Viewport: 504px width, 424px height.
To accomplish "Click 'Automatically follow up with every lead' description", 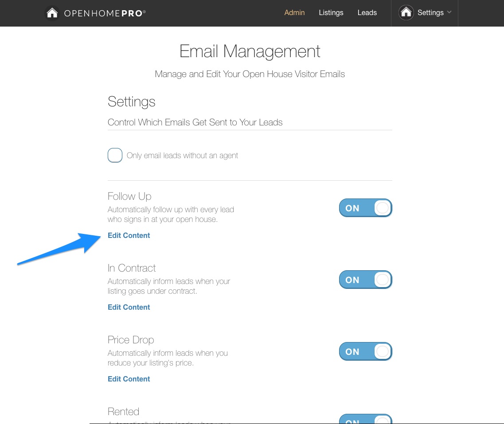I will pos(171,214).
